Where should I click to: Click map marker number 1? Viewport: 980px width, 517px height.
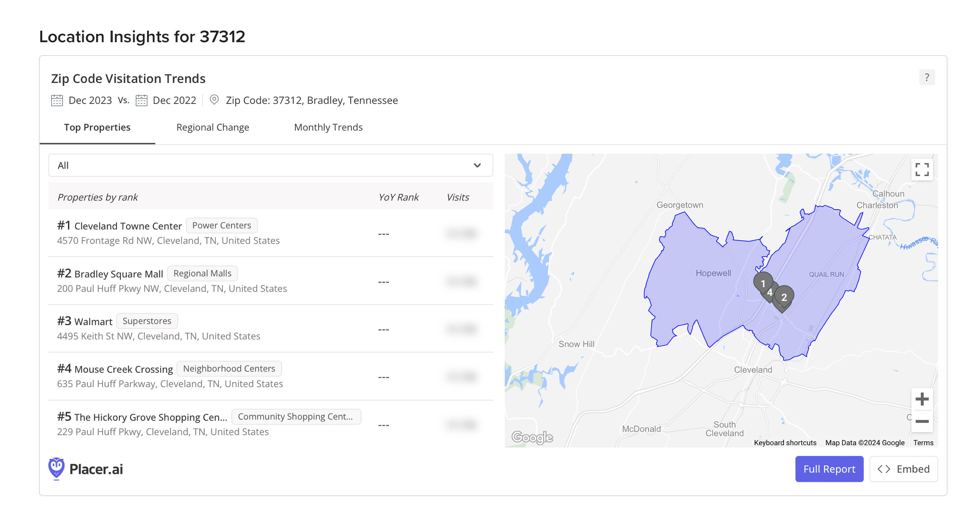pos(762,283)
